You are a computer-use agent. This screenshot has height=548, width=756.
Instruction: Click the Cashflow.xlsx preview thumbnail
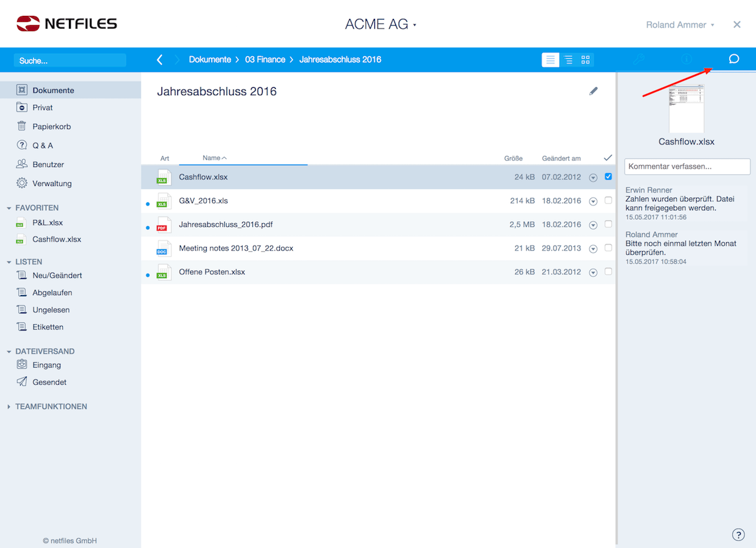coord(686,109)
